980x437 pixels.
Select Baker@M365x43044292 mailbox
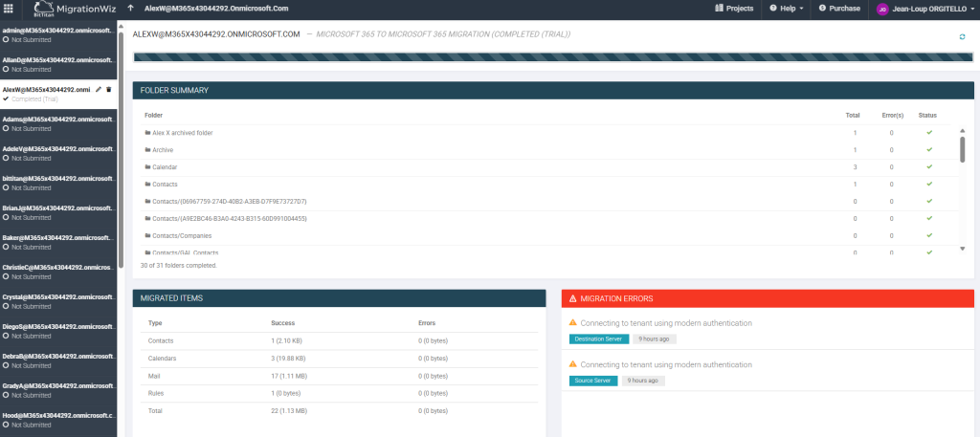58,242
